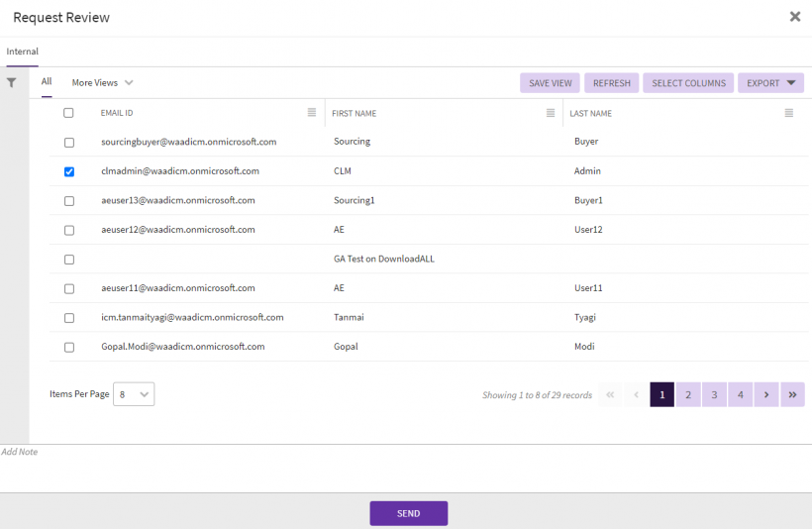Jump to last page double arrow
Screen dimensions: 812x529
(792, 394)
